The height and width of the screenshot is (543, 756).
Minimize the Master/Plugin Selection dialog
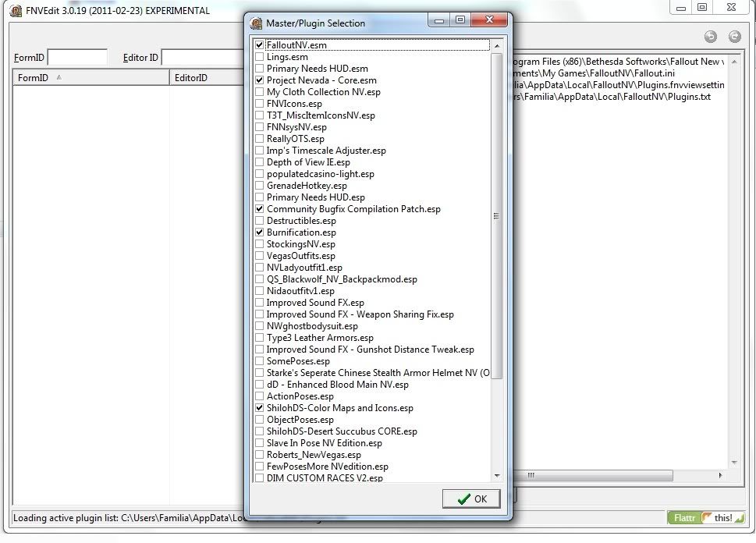click(x=439, y=20)
